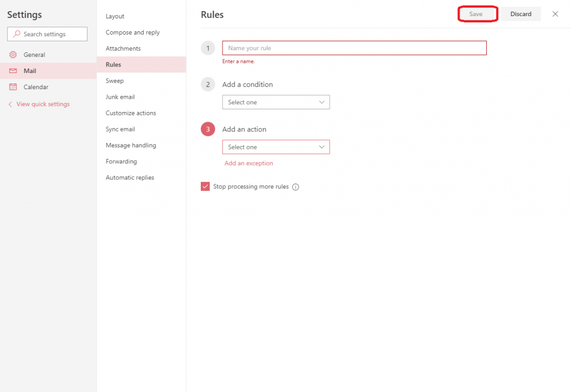Focus the Name your rule field

pyautogui.click(x=354, y=48)
